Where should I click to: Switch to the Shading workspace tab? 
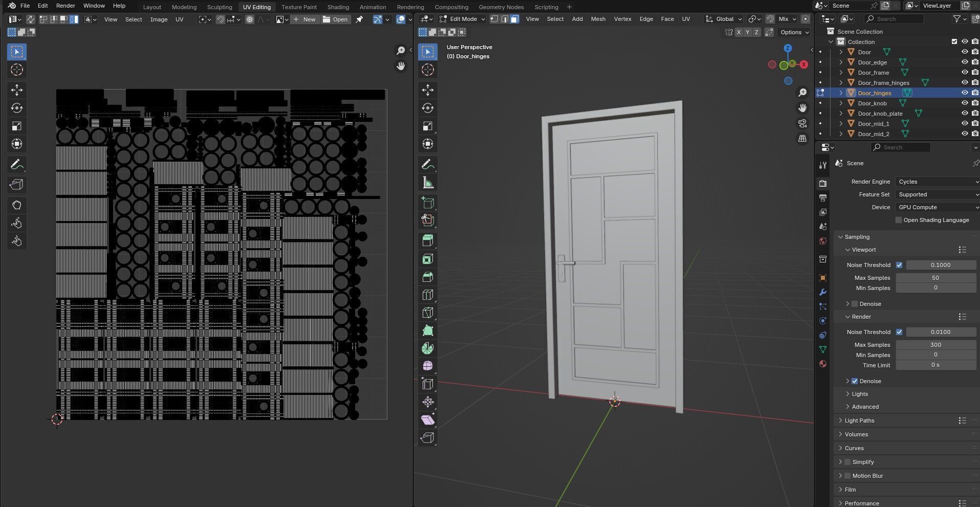(338, 7)
